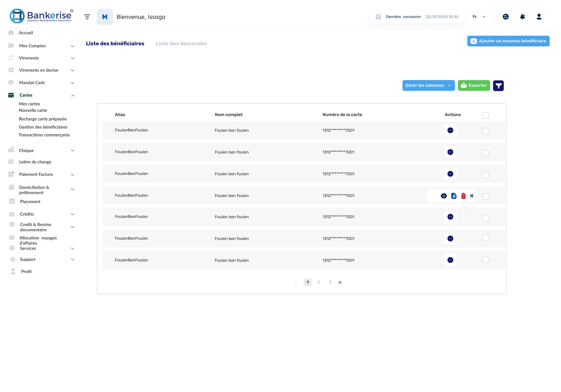
Task: Click the edit document icon in expanded row
Action: point(454,196)
